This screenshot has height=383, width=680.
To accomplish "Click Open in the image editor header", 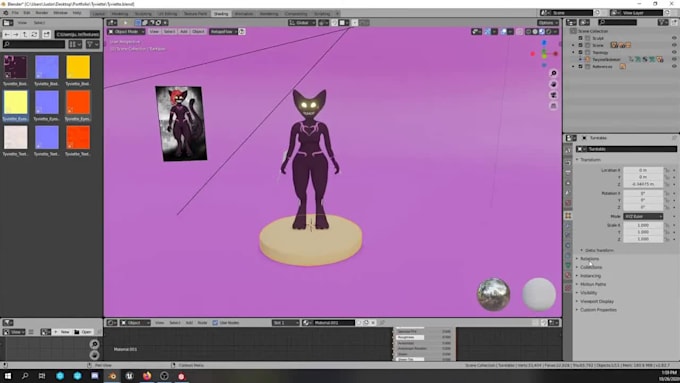I will click(x=83, y=332).
